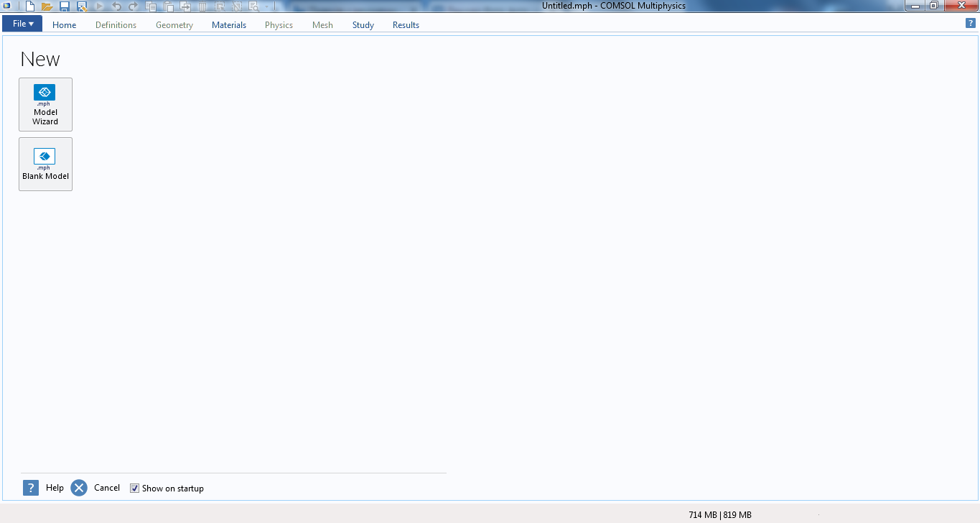Go to the Physics ribbon tab

click(x=279, y=25)
